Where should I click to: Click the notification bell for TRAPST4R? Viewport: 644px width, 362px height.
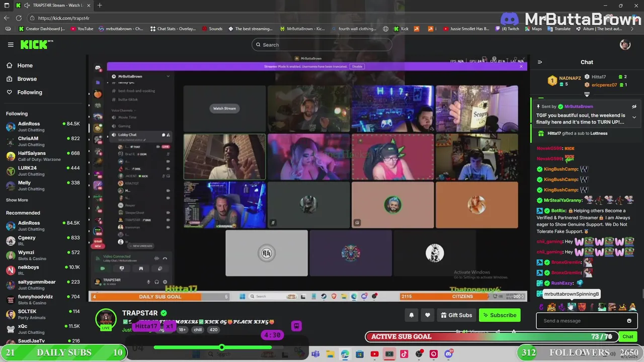pyautogui.click(x=411, y=315)
